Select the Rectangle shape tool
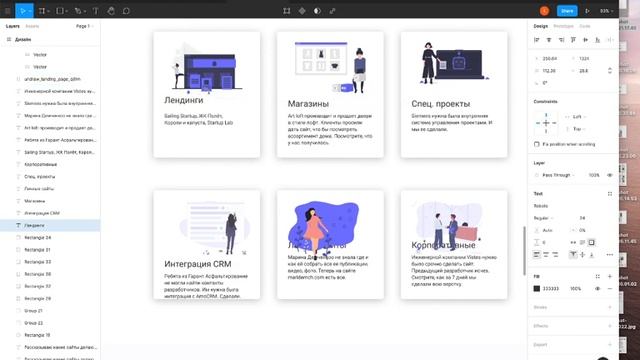Image resolution: width=640 pixels, height=360 pixels. point(60,11)
